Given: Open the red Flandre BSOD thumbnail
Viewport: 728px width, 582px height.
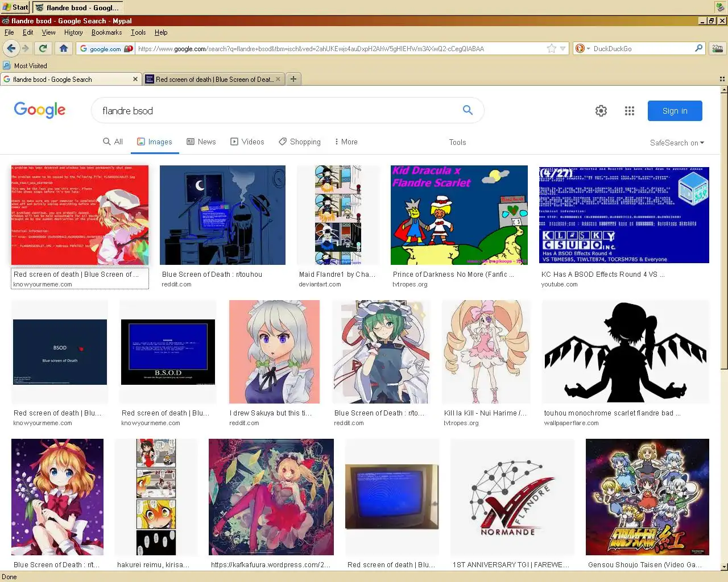Looking at the screenshot, I should (80, 215).
